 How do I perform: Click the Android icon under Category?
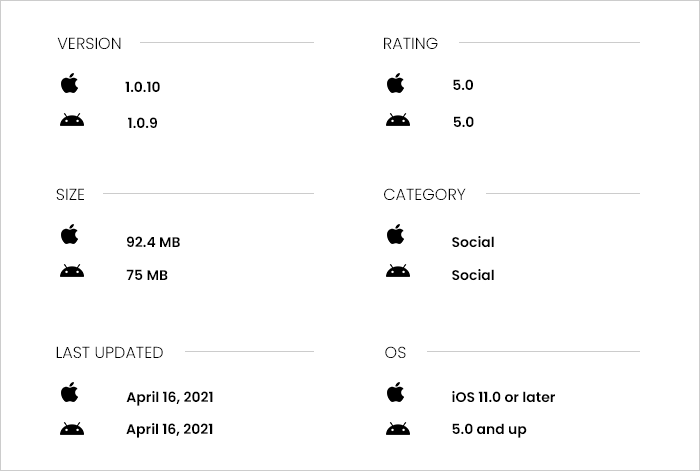pos(398,271)
